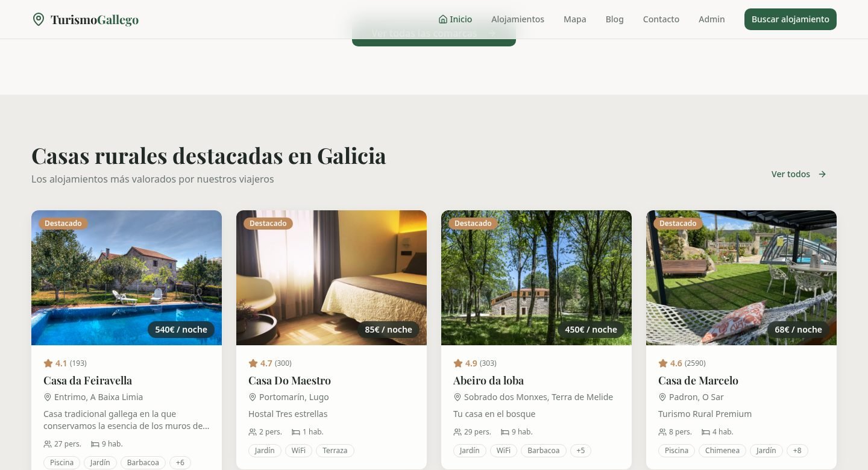Navigate to Contacto
The image size is (868, 470).
(x=661, y=19)
